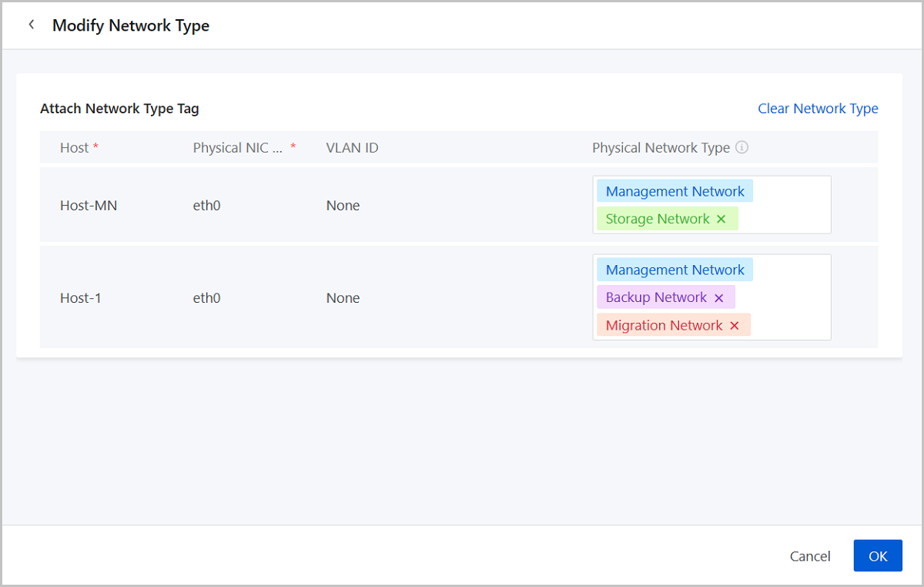Click the Clear Network Type link
The image size is (924, 587).
tap(818, 109)
